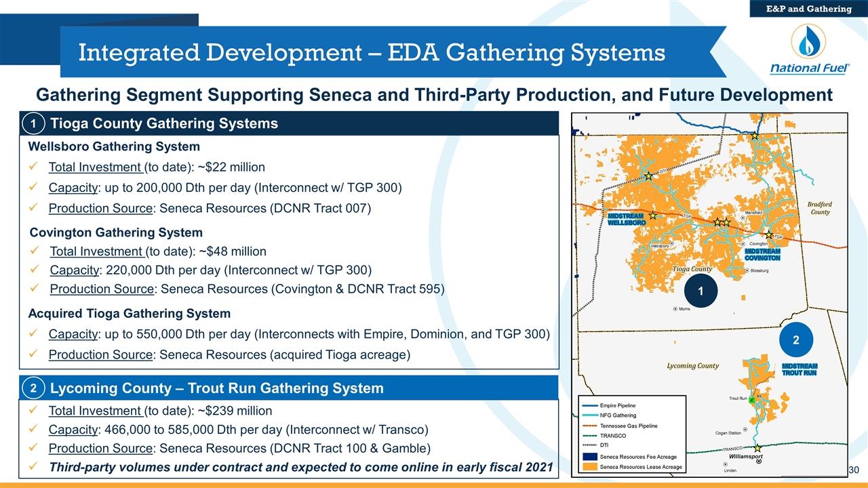Click the Williamsport city label
The height and width of the screenshot is (488, 868).
[x=745, y=457]
